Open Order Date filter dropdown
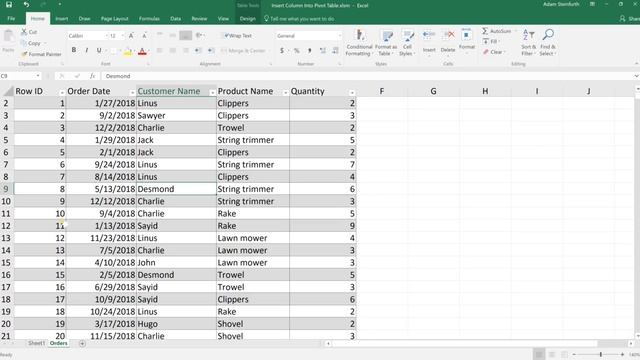Screen dimensions: 640x360 click(132, 93)
